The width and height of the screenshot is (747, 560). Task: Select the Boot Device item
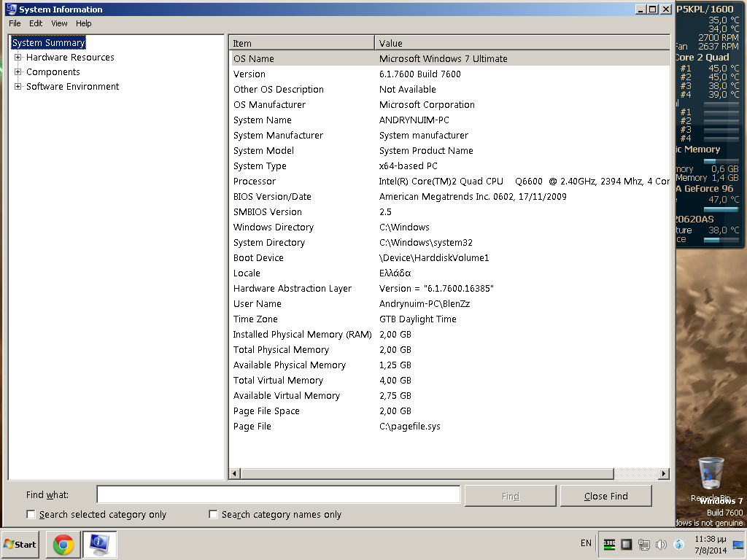[258, 257]
